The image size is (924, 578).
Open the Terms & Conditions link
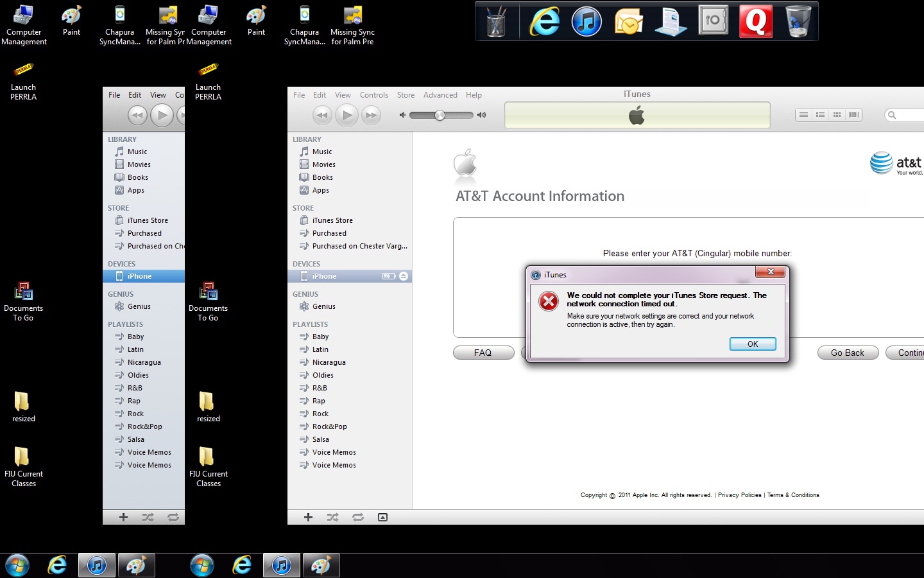(793, 495)
